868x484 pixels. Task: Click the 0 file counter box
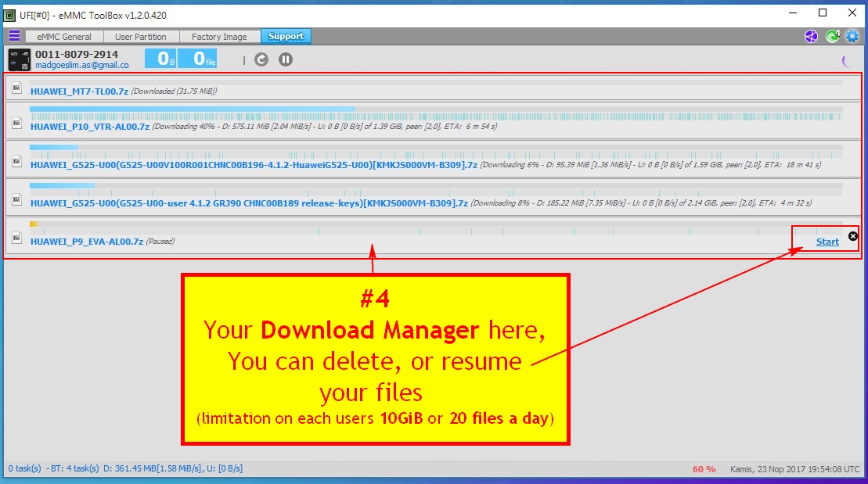tap(197, 59)
